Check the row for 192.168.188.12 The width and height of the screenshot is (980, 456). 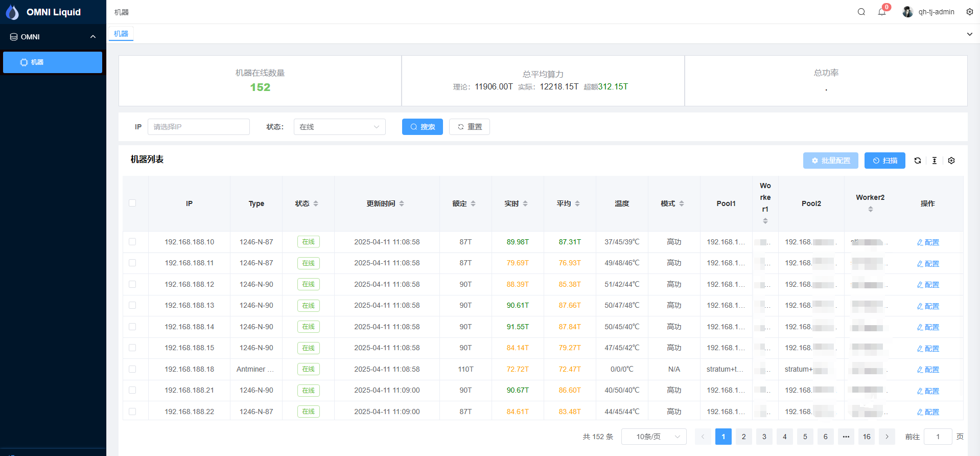point(132,284)
